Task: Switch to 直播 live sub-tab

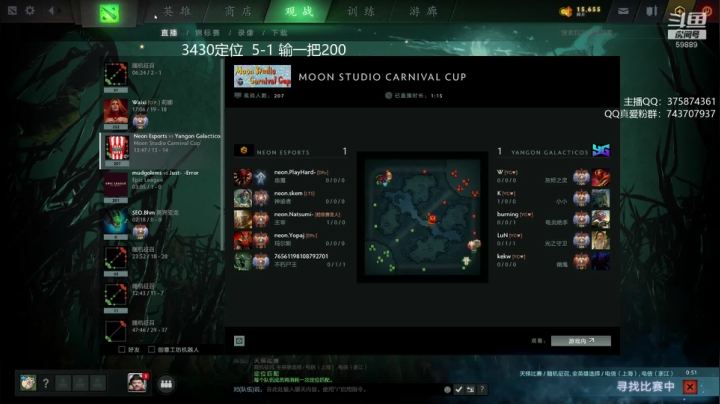Action: pos(169,33)
